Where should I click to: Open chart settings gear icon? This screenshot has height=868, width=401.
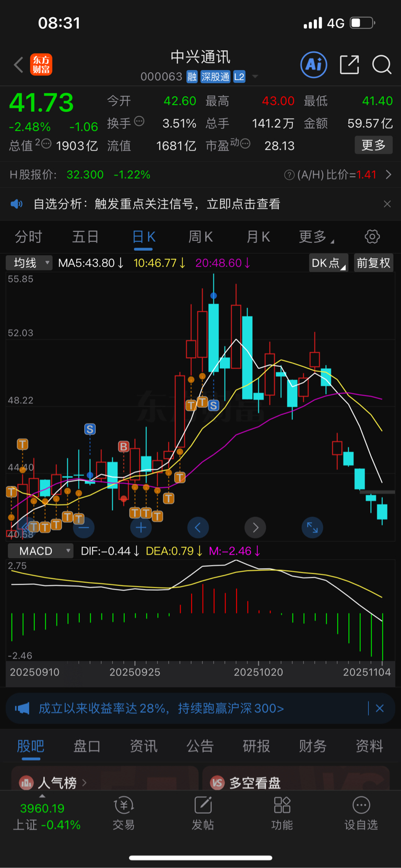(x=372, y=237)
